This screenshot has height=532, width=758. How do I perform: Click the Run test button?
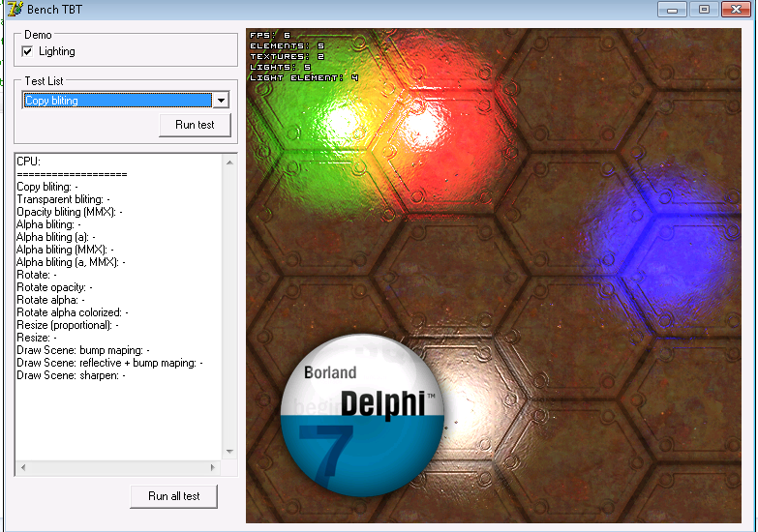195,125
